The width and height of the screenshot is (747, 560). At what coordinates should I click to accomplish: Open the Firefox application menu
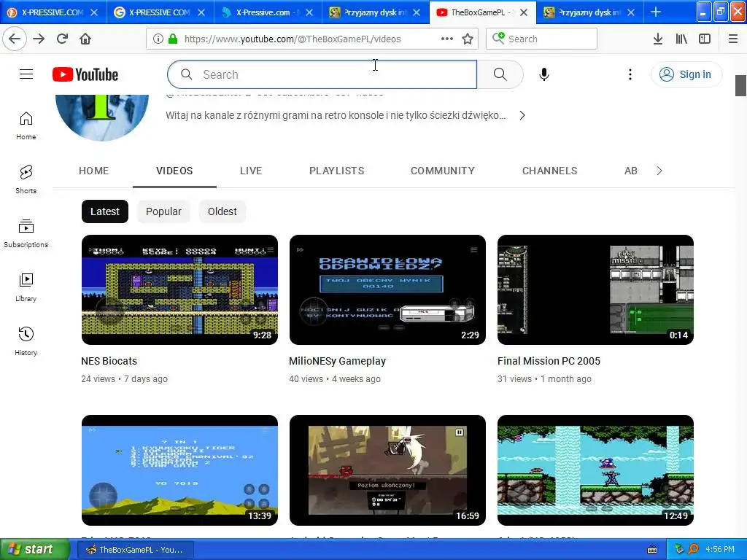coord(733,39)
